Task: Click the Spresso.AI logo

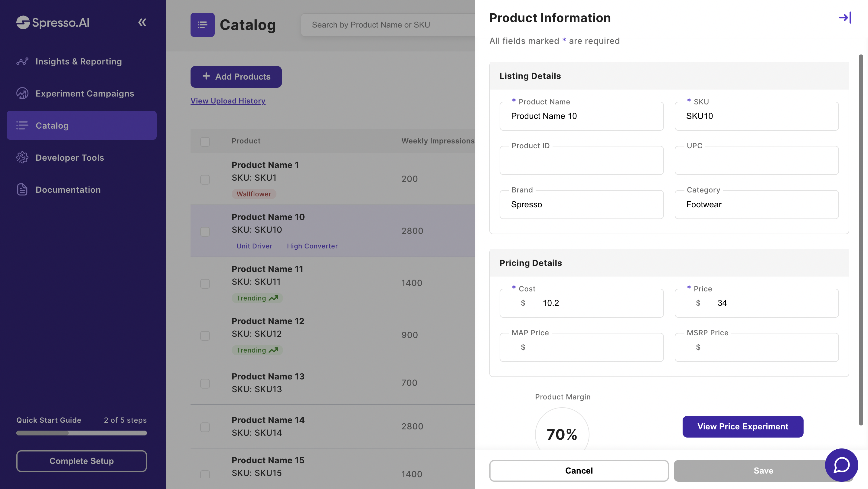Action: pos(53,22)
